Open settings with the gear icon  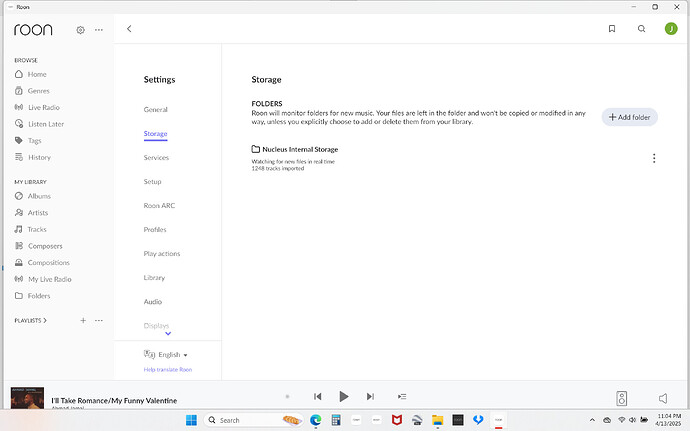[x=80, y=30]
